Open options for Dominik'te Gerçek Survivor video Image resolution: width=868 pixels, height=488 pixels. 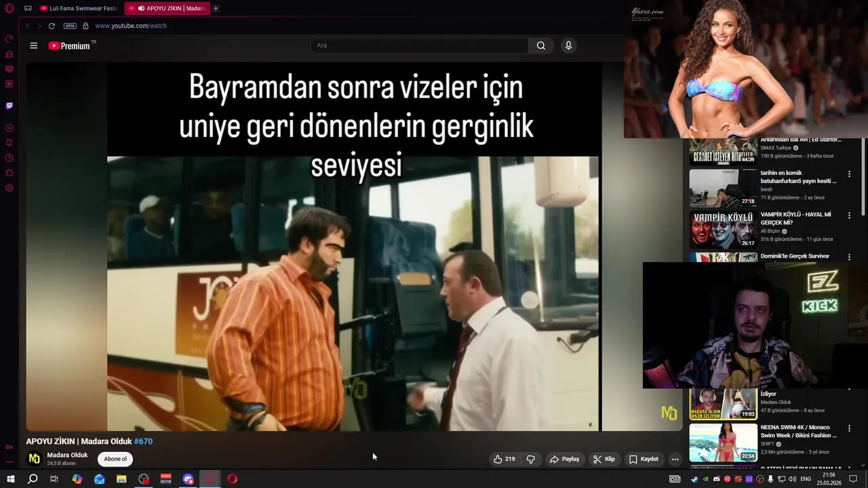point(849,258)
